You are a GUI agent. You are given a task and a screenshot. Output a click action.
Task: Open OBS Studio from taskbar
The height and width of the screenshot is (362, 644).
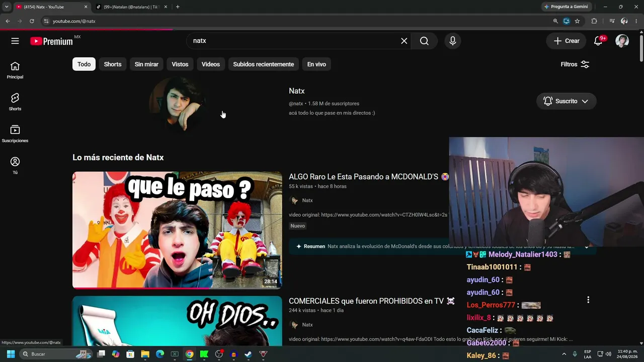pos(219,354)
